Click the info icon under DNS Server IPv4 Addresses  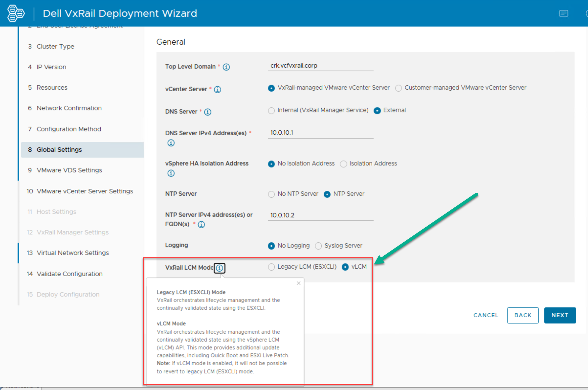(x=171, y=142)
